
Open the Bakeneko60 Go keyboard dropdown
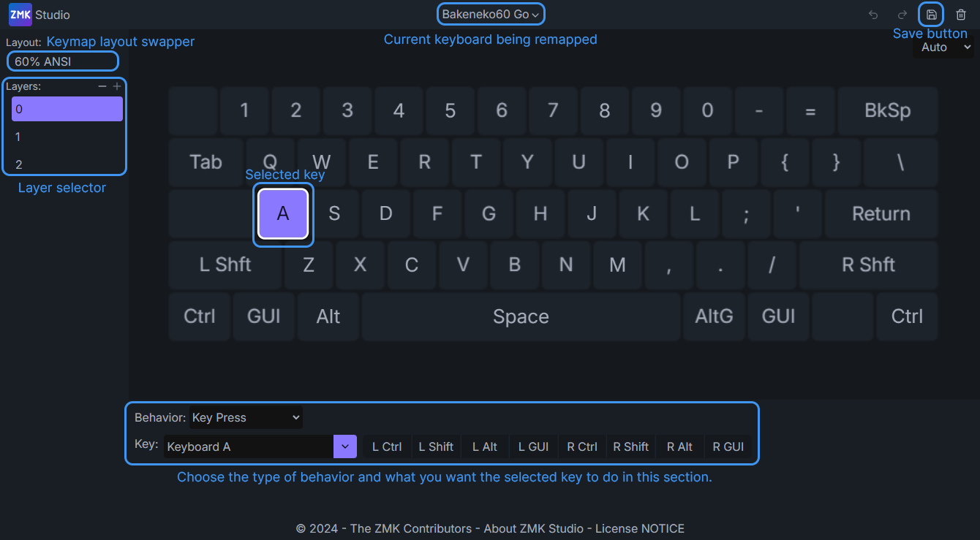click(491, 15)
